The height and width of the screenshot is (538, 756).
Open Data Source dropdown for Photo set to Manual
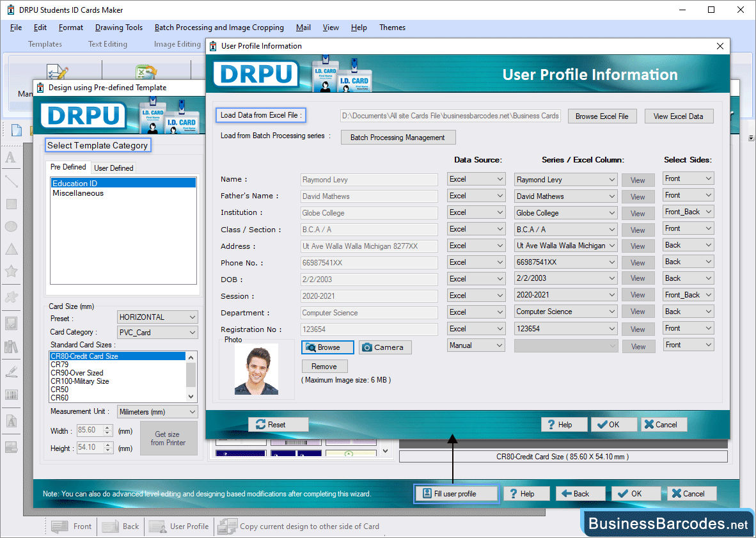(x=476, y=345)
